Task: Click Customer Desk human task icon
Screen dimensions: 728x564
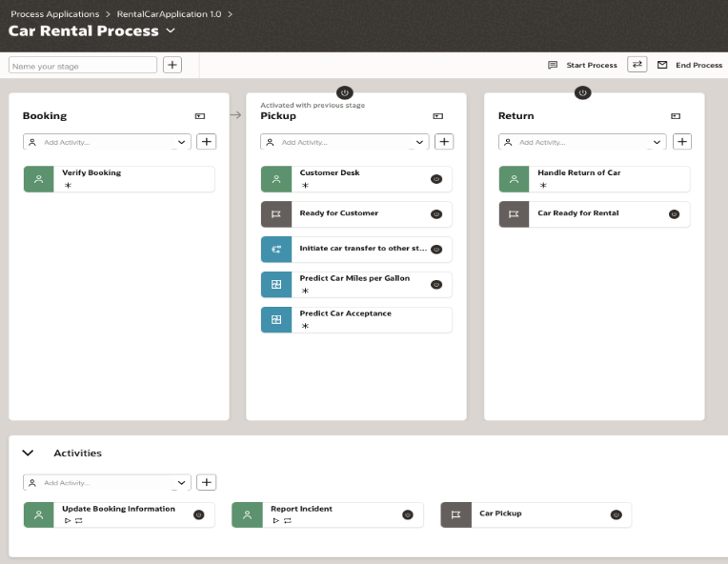Action: click(276, 179)
